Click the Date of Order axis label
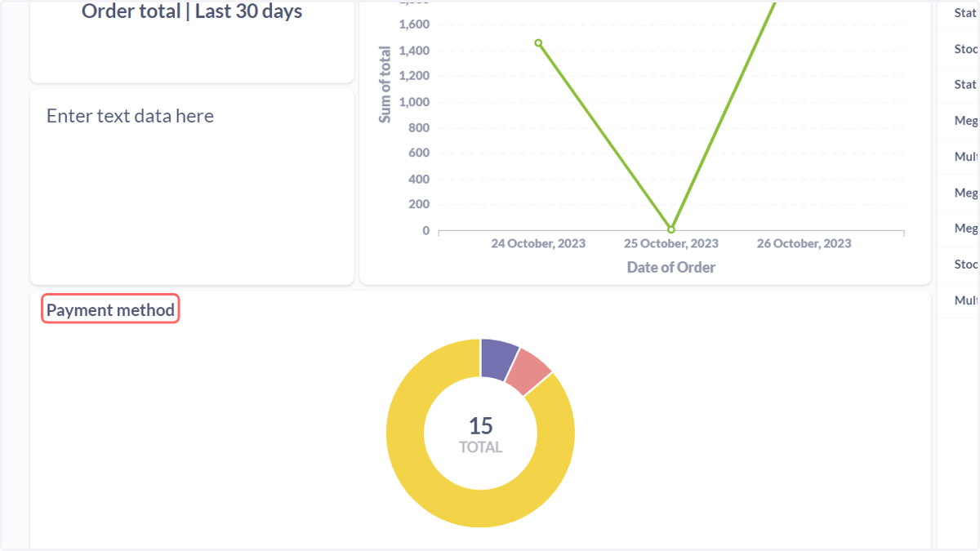Image resolution: width=980 pixels, height=551 pixels. [x=671, y=267]
